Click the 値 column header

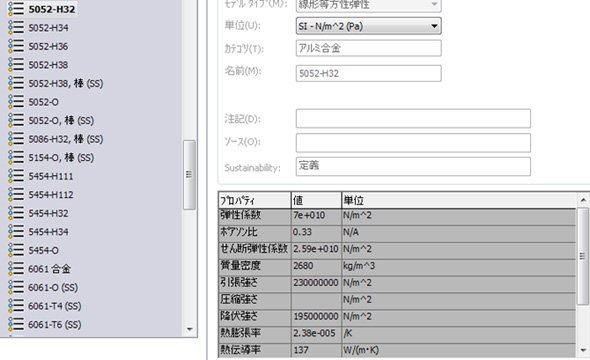pyautogui.click(x=316, y=200)
